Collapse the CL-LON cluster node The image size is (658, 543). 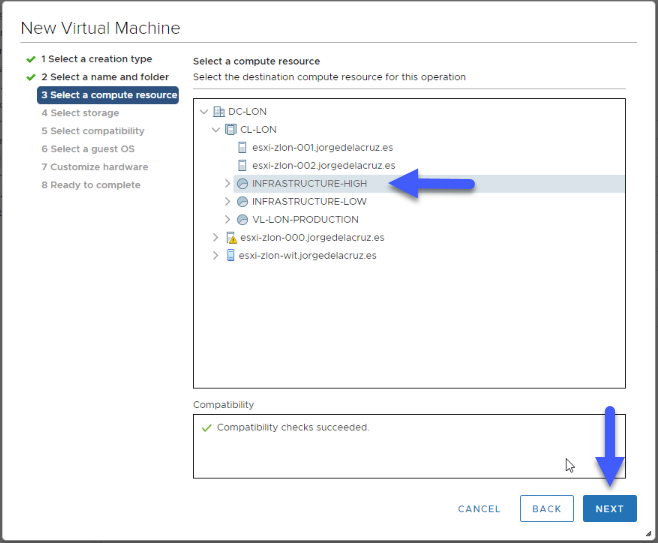[x=216, y=130]
